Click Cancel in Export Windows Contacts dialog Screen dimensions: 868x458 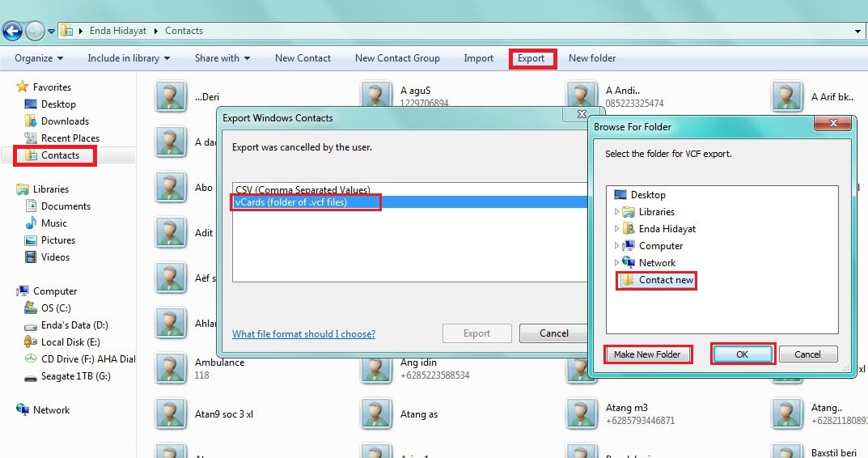(553, 333)
